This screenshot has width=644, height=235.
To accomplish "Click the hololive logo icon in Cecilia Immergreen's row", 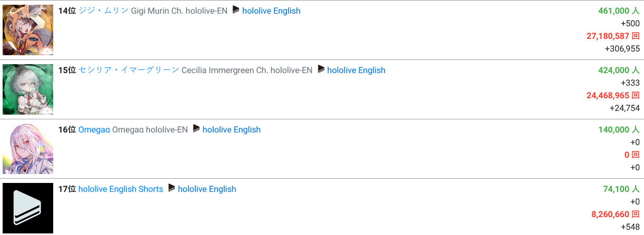I will click(x=321, y=69).
